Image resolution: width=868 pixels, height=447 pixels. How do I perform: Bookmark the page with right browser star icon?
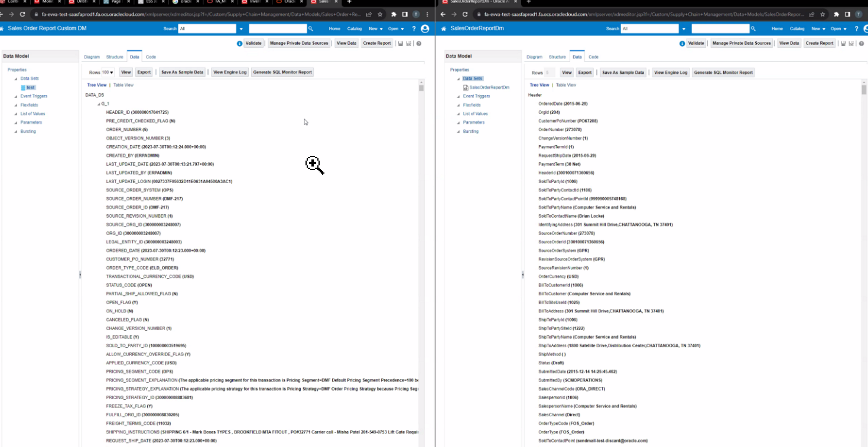click(823, 14)
